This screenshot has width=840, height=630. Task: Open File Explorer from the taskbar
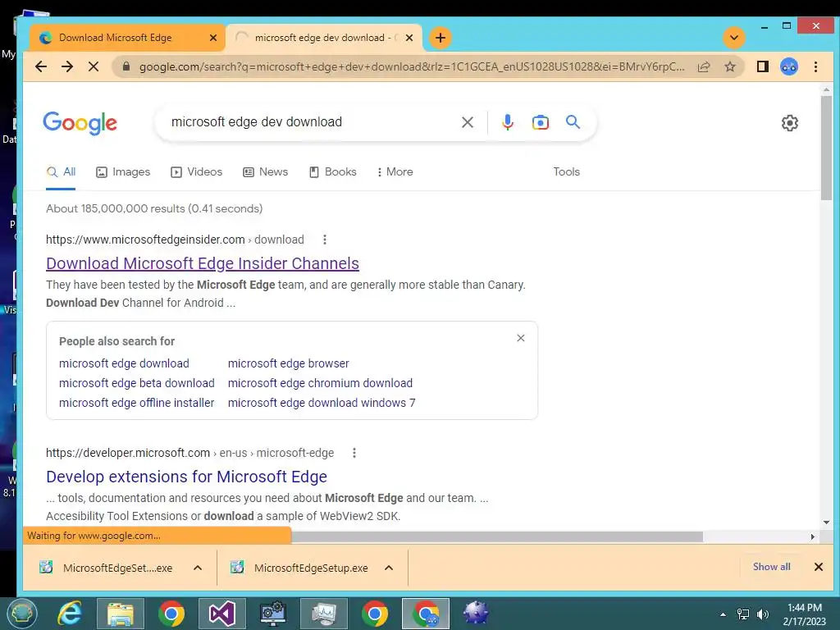121,614
